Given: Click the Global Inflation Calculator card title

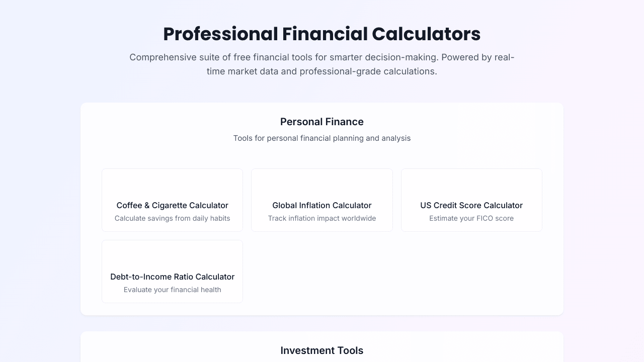Looking at the screenshot, I should click(322, 205).
